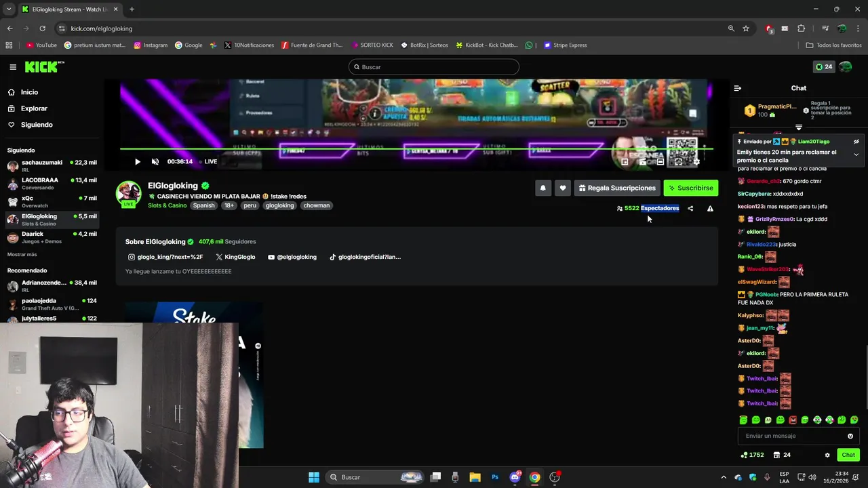
Task: Expand the pinned message chevron
Action: pos(856,155)
